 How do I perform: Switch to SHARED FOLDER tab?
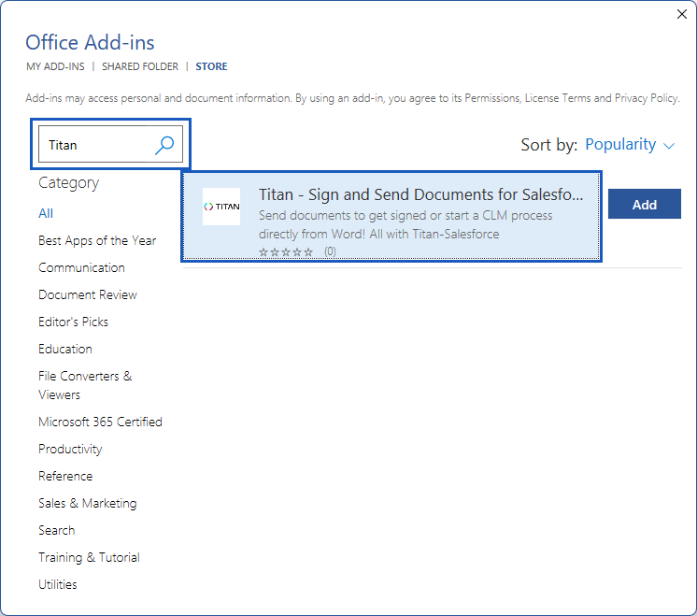click(140, 66)
